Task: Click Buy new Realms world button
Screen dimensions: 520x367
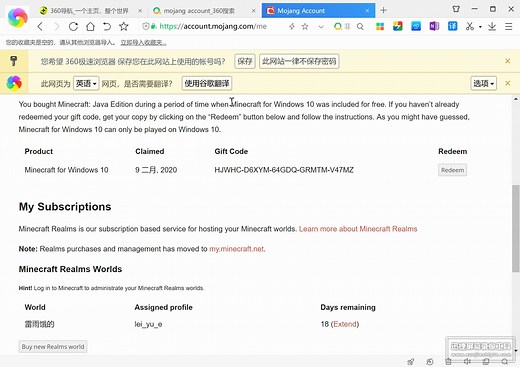Action: [53, 347]
